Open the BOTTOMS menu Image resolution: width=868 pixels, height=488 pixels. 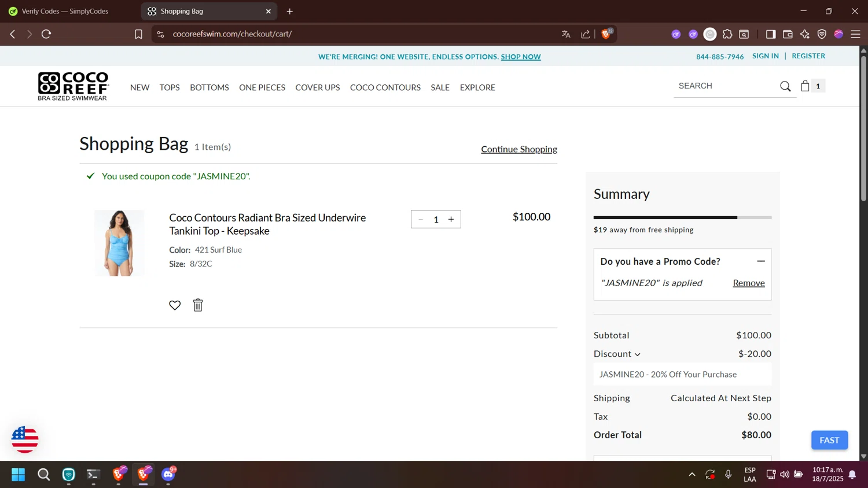(x=209, y=87)
